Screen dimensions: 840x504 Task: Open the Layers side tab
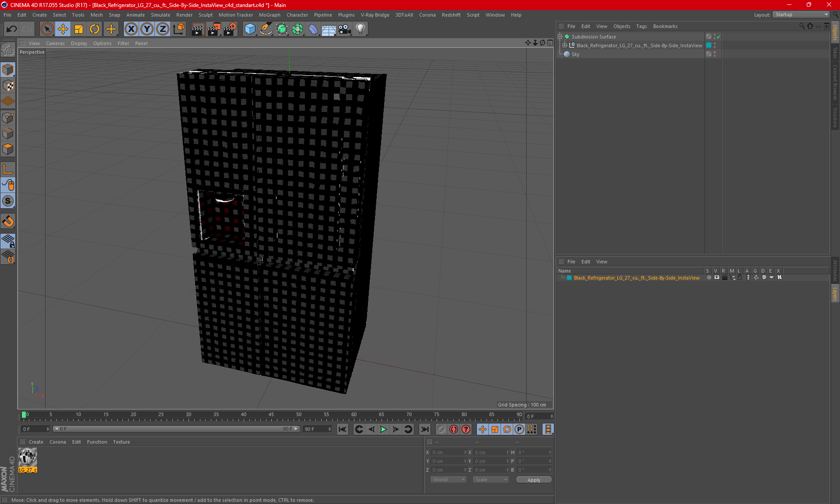835,294
